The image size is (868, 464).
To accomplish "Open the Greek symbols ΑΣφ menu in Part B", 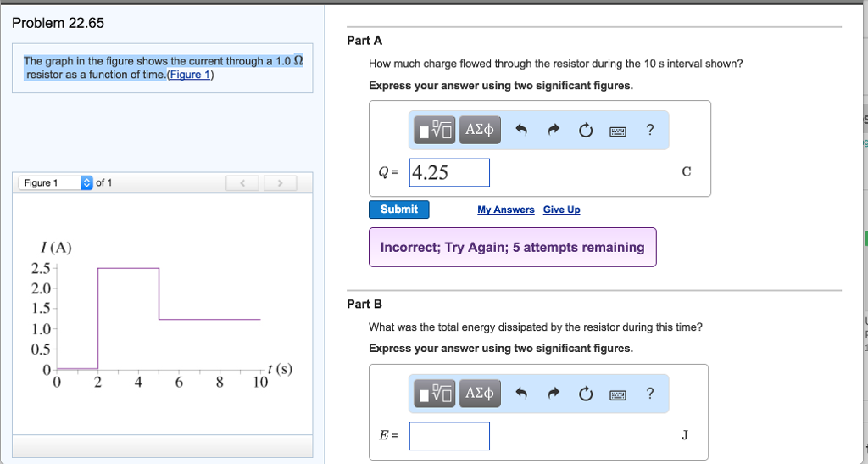I will pyautogui.click(x=480, y=394).
